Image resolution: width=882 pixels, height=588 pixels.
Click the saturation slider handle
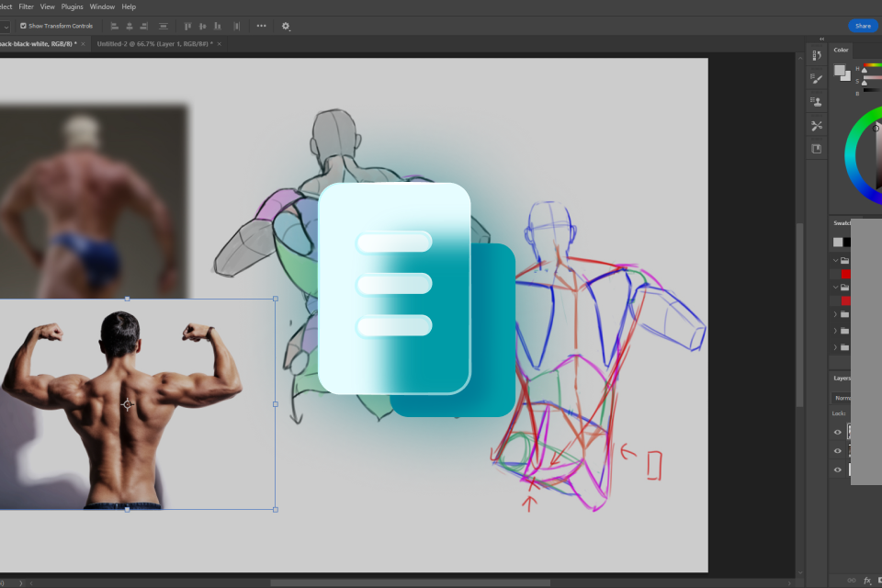pyautogui.click(x=865, y=83)
